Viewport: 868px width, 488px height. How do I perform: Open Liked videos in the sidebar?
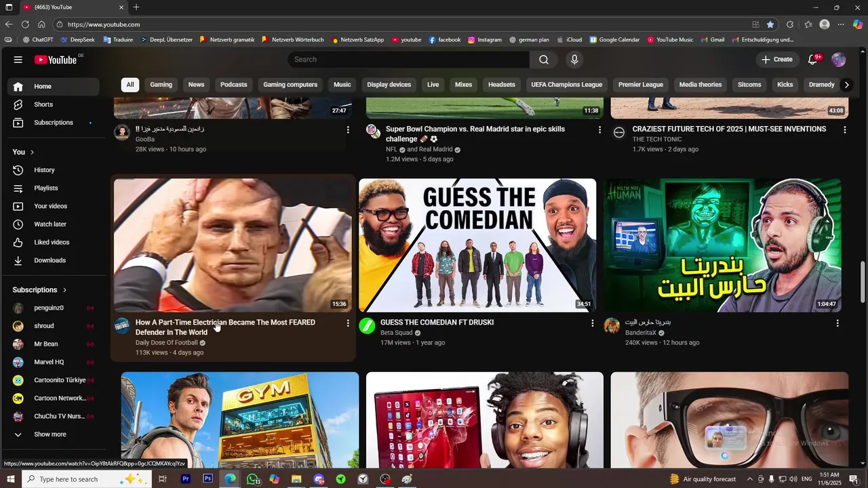(53, 242)
